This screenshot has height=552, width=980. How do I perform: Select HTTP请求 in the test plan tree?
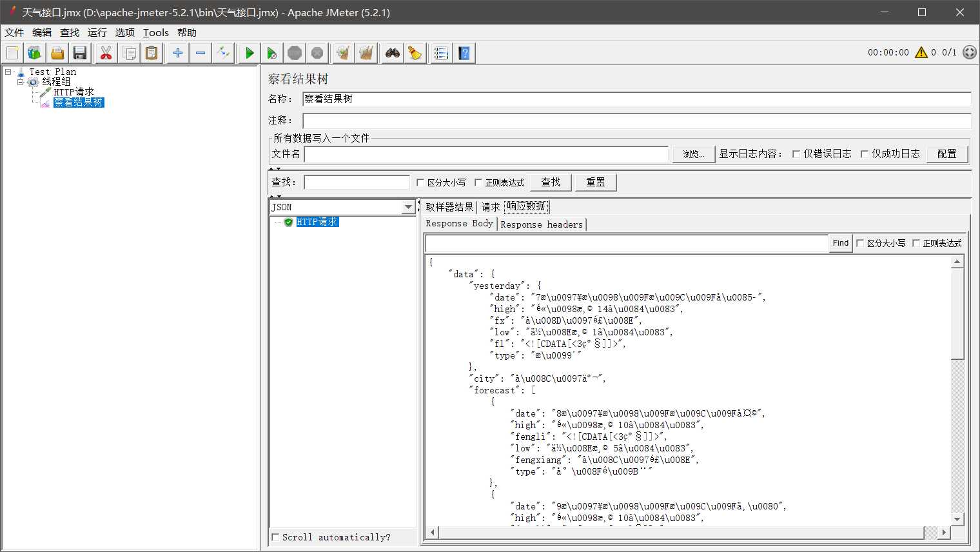coord(73,92)
